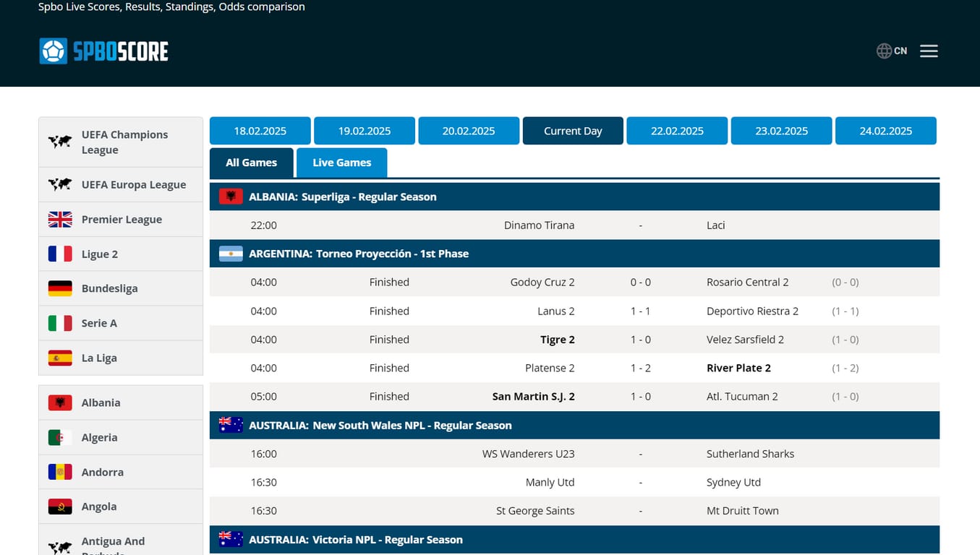Screen dimensions: 980x555
Task: Click the German flag beside Bundesliga
Action: pos(60,288)
